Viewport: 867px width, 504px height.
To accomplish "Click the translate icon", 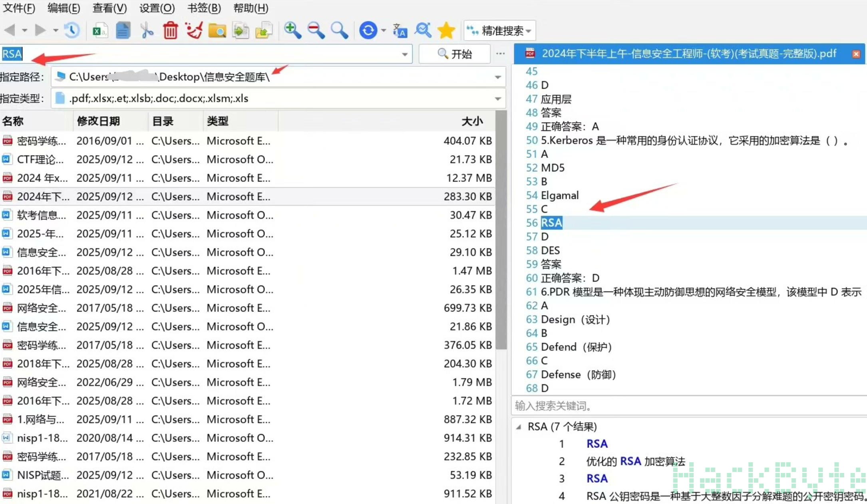I will point(400,30).
